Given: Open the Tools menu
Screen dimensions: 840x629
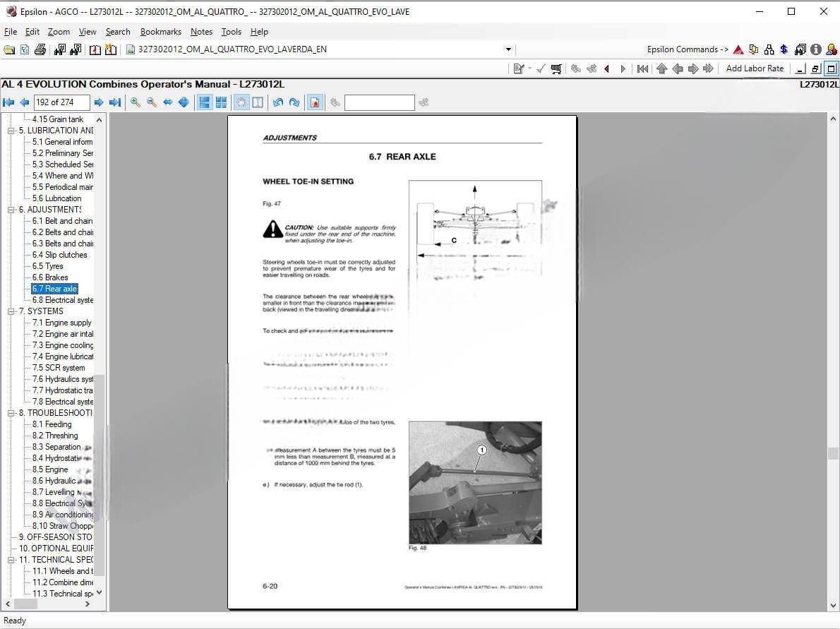Looking at the screenshot, I should [x=231, y=32].
